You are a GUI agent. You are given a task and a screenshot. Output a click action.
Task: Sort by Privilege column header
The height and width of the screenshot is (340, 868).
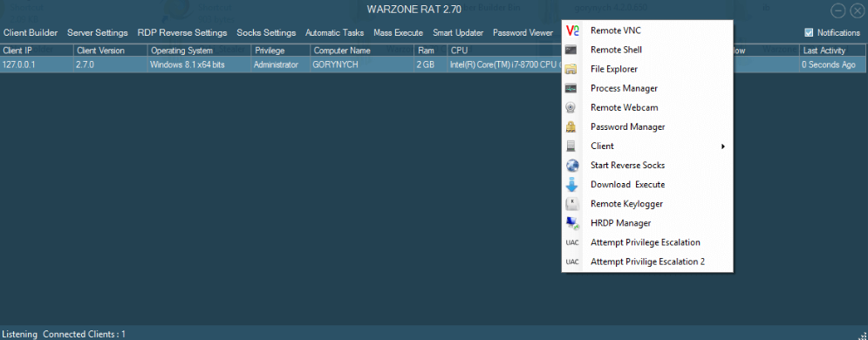point(281,51)
